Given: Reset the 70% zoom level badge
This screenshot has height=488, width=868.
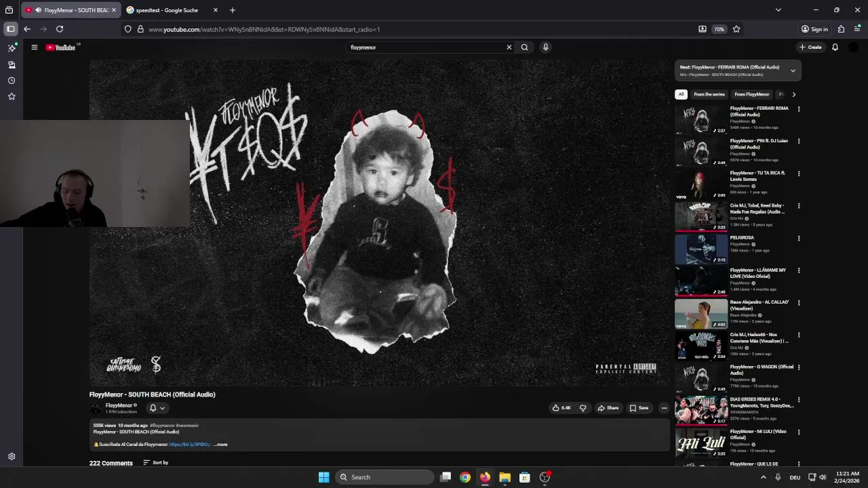Looking at the screenshot, I should (x=719, y=29).
